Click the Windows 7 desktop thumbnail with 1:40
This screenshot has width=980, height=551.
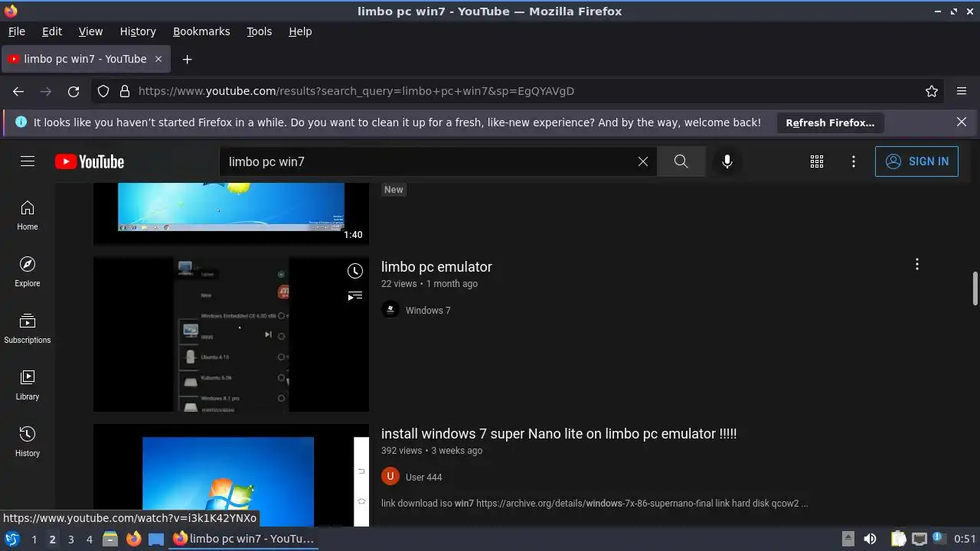click(x=231, y=214)
